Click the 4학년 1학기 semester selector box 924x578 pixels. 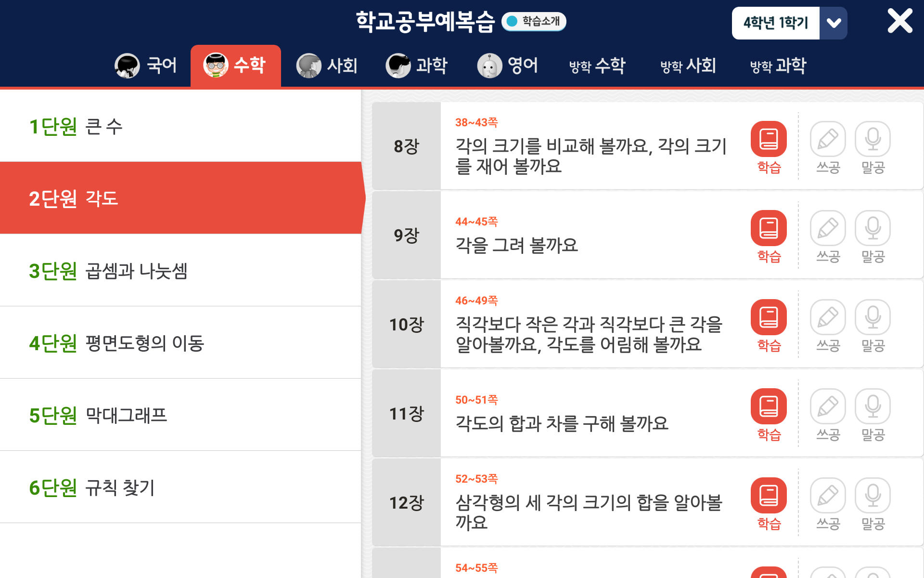[775, 23]
